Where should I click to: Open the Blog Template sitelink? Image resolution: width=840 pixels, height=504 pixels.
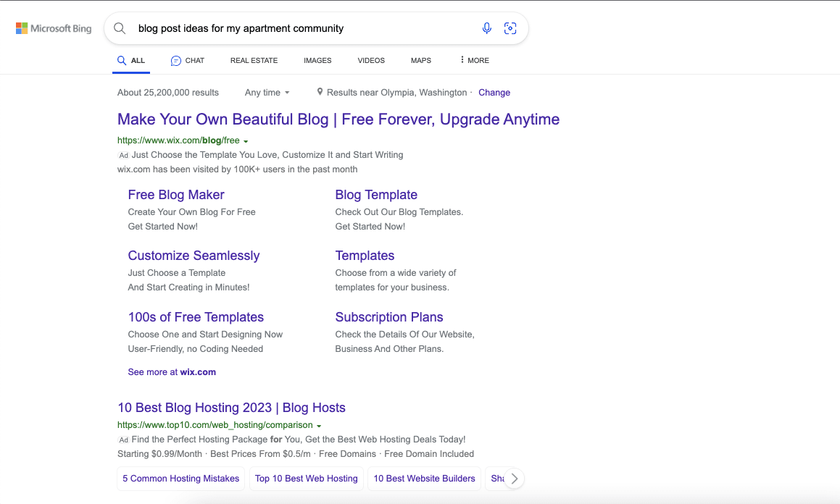376,195
